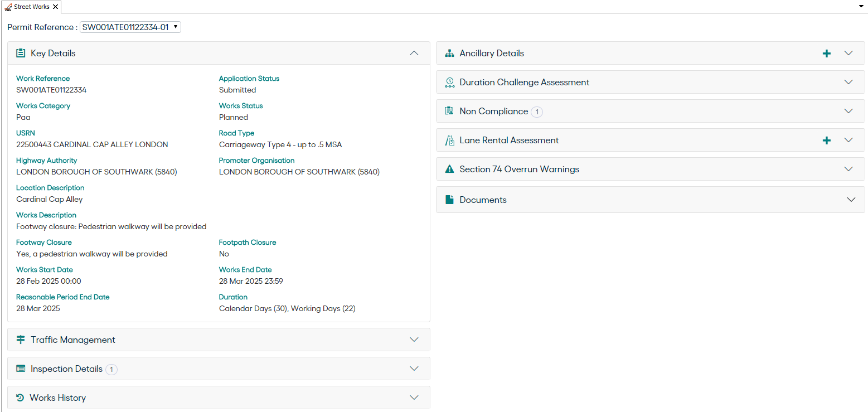Add a new Ancillary Details entry
Screen dimensions: 868x412
coord(827,54)
